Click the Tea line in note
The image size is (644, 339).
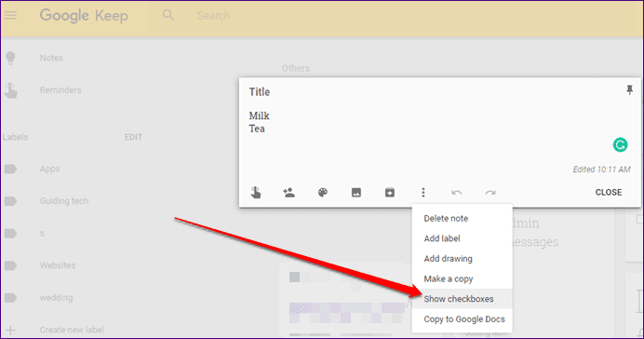(257, 129)
